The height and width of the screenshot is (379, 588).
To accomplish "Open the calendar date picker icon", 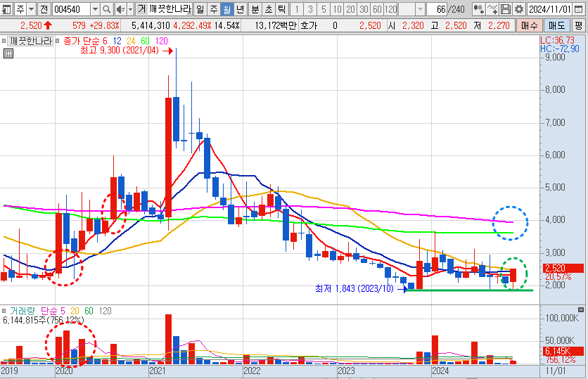I will [579, 9].
